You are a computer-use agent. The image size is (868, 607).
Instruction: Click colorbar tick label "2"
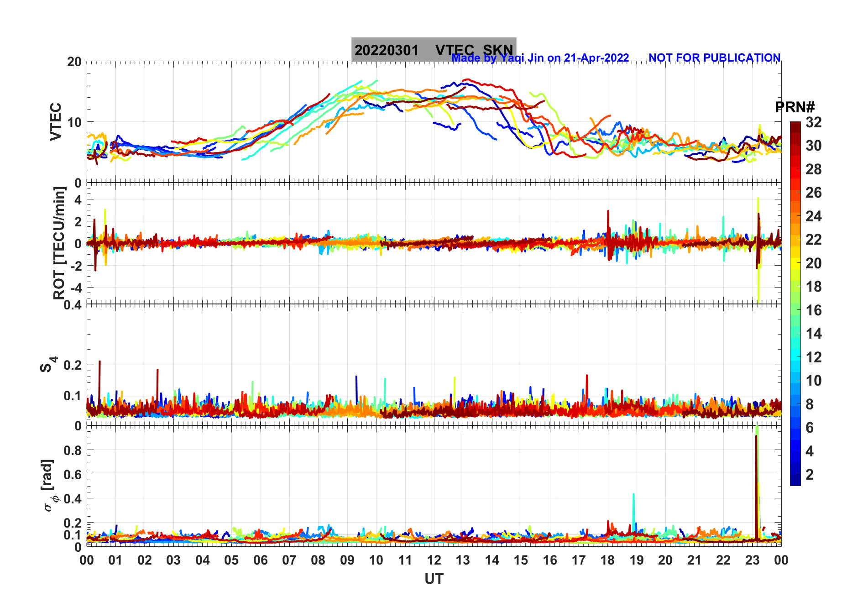click(x=810, y=475)
